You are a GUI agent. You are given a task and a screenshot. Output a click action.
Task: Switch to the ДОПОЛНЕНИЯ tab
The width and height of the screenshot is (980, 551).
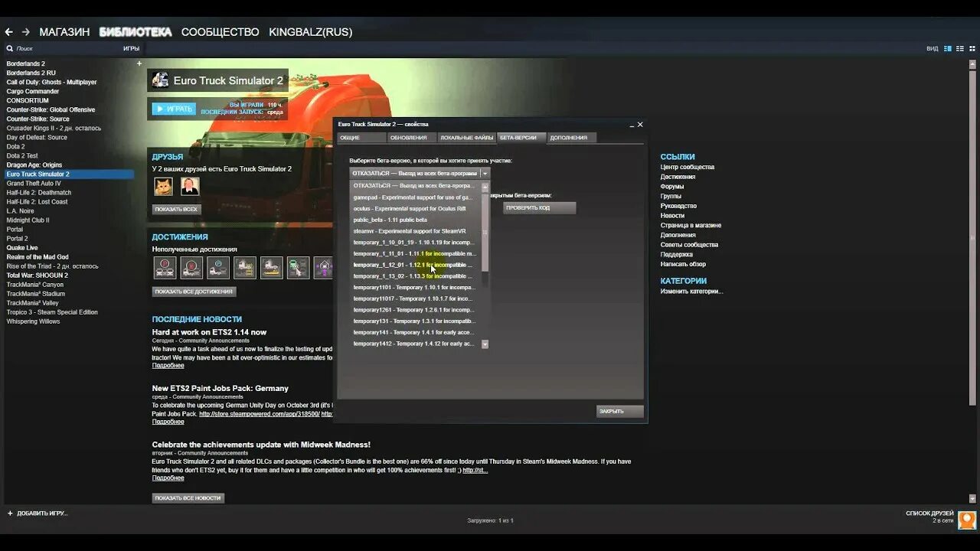click(x=572, y=138)
